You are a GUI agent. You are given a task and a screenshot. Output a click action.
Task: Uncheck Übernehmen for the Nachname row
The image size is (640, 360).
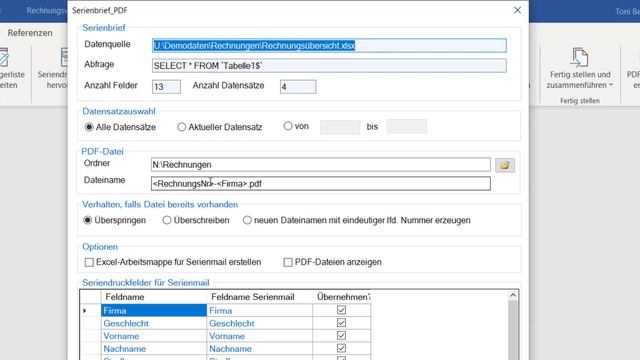tap(341, 348)
